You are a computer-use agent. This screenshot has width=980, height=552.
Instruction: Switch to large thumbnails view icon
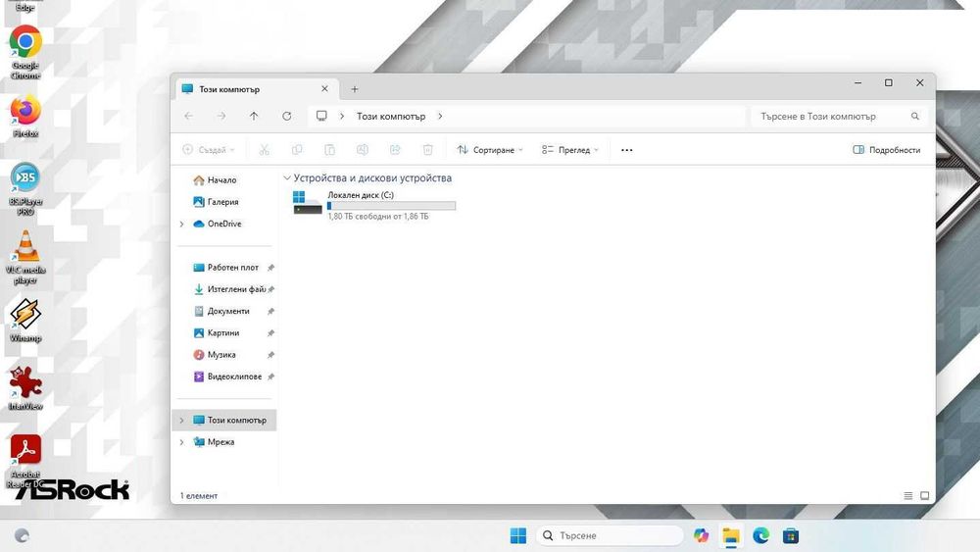click(x=924, y=496)
